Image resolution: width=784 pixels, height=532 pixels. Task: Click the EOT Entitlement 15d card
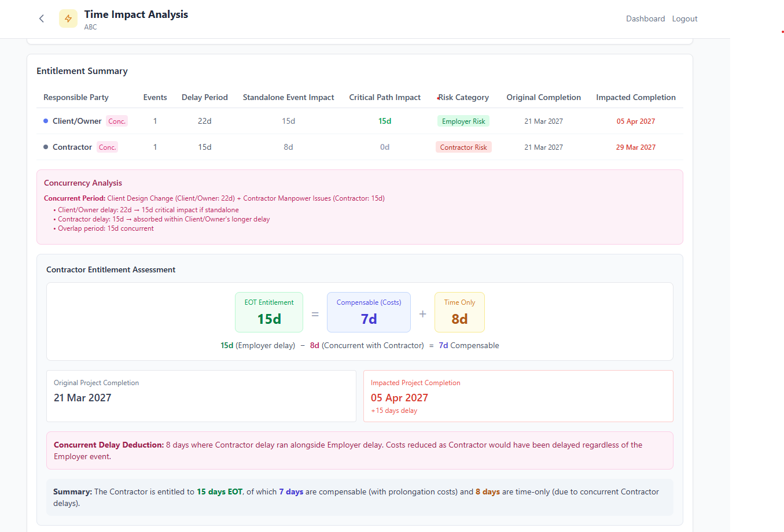[x=269, y=312]
